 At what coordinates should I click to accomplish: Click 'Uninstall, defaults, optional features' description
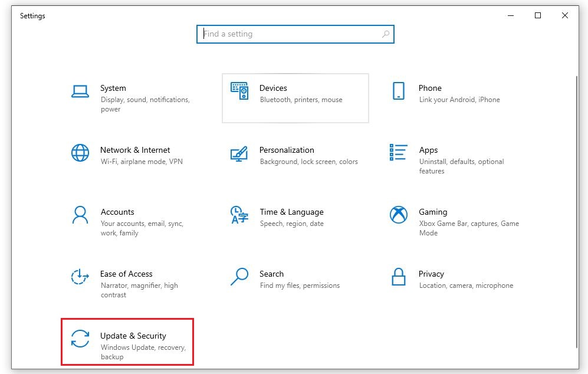[462, 166]
